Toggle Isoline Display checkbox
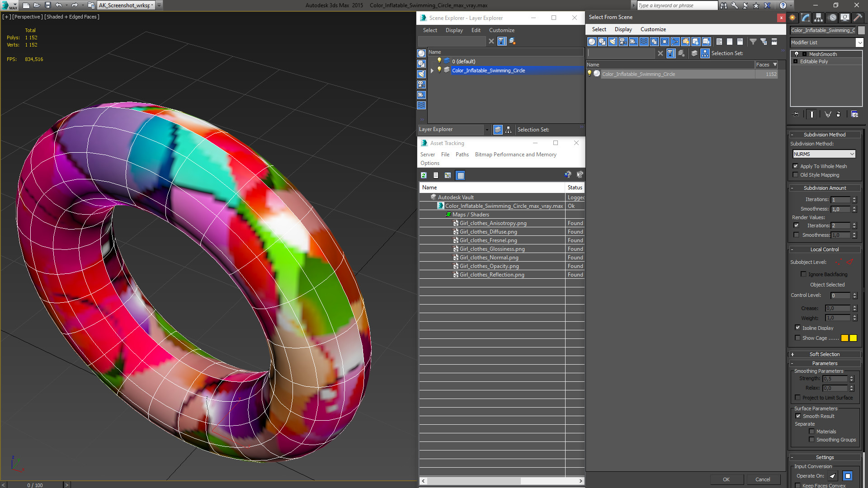Screen dimensions: 868x488 tap(797, 328)
